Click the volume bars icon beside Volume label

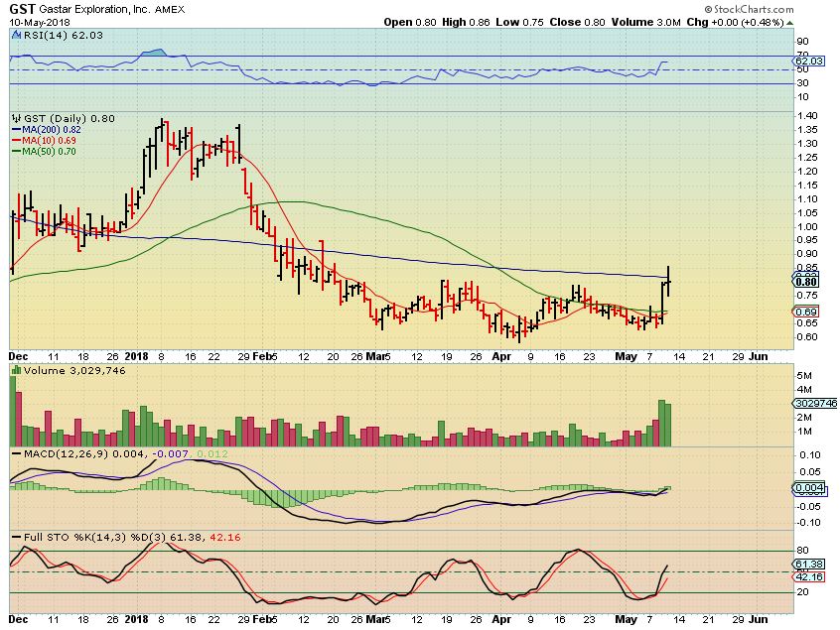click(x=16, y=370)
